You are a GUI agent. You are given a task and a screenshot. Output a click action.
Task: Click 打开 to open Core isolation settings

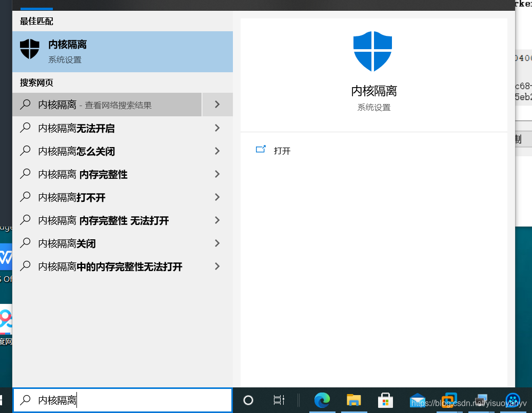[282, 151]
